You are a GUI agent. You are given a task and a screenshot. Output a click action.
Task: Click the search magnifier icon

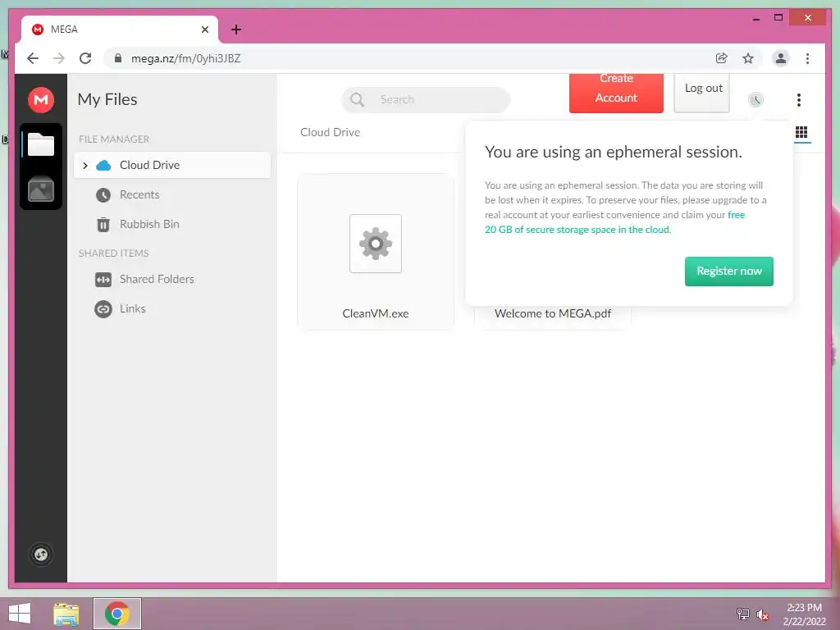357,99
